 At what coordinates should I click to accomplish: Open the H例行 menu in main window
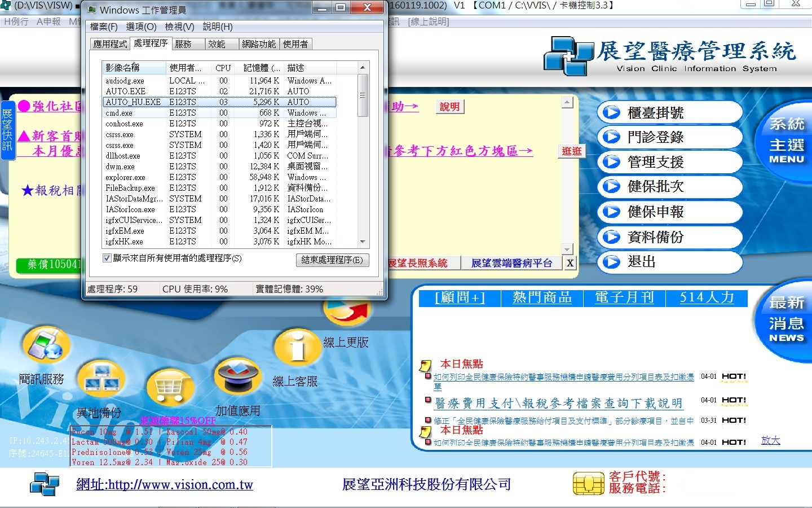(x=16, y=21)
